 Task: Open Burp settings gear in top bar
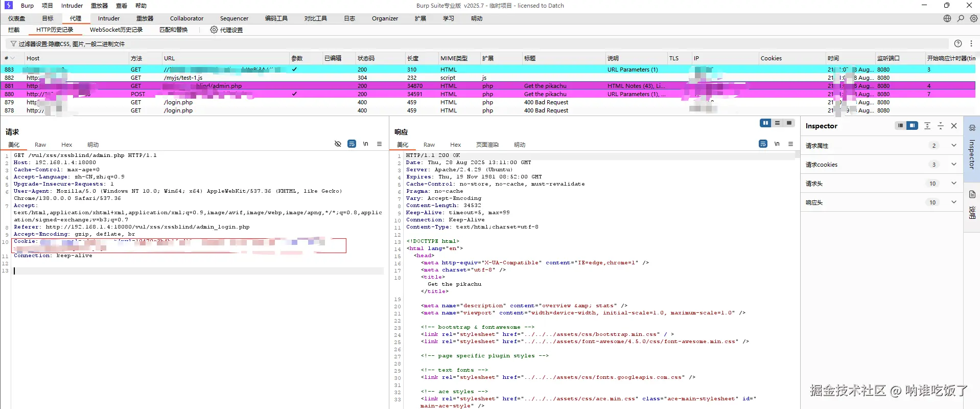974,18
